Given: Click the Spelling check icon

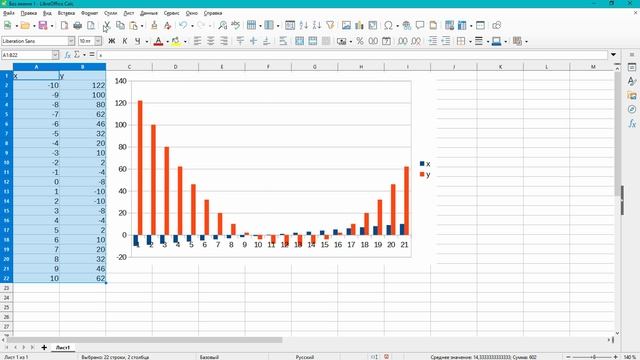Looking at the screenshot, I should tap(236, 25).
